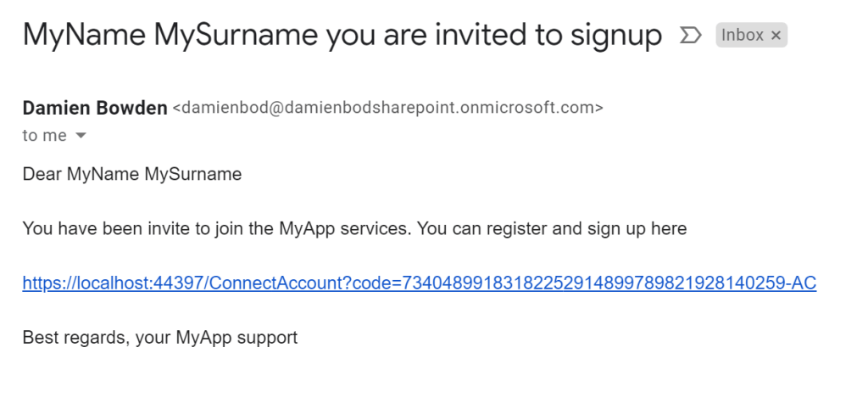
Task: Click "MyApp support" in the signature
Action: (236, 338)
